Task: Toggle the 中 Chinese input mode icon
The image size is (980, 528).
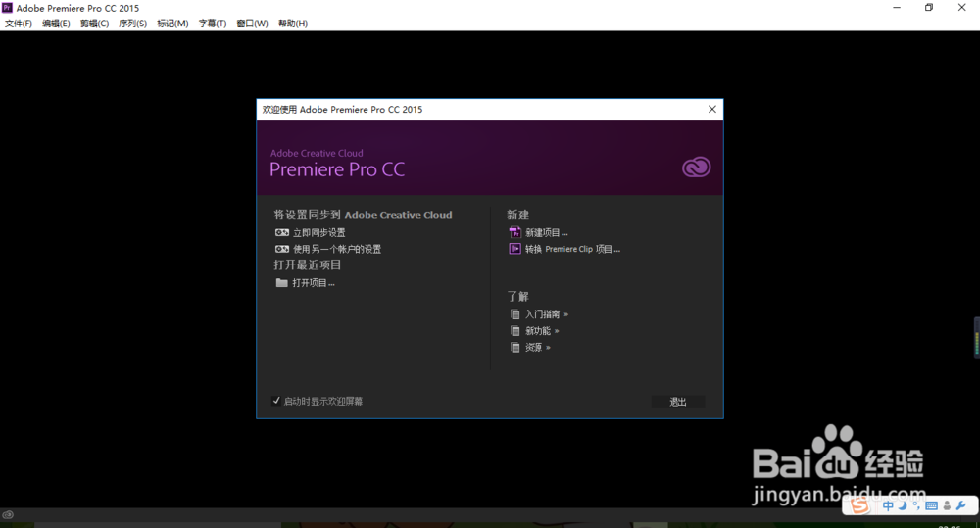Action: [x=888, y=506]
